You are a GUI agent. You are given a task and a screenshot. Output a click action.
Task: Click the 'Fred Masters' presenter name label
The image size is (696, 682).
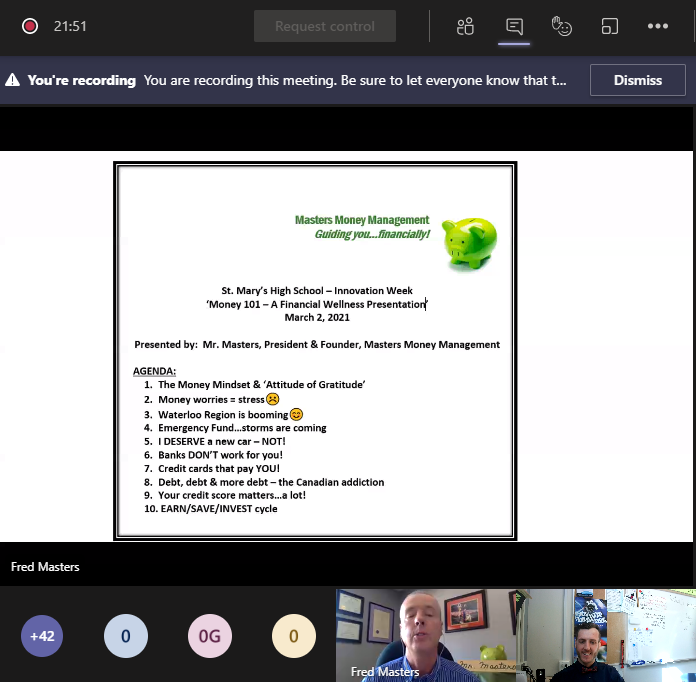coord(45,567)
